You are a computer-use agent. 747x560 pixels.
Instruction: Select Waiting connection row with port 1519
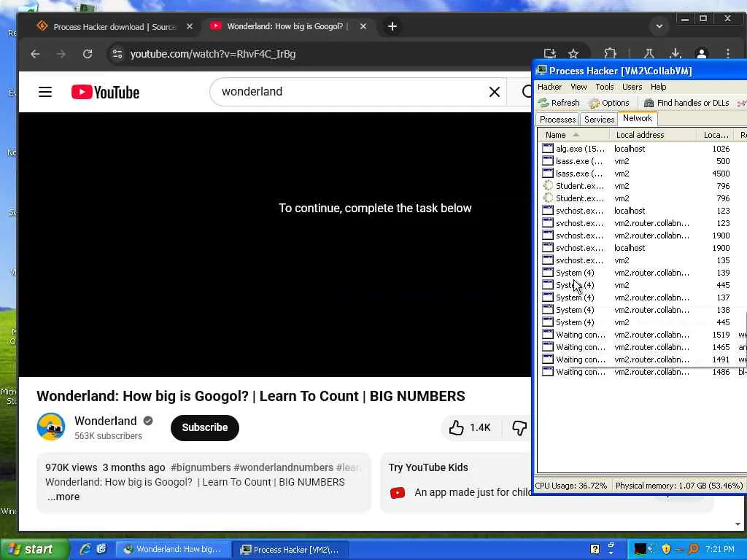click(x=641, y=334)
